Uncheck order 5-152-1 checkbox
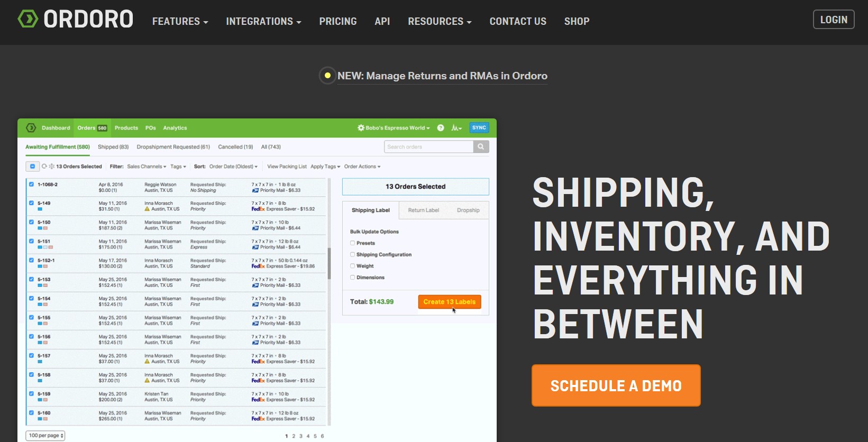Viewport: 868px width, 442px height. (x=31, y=260)
